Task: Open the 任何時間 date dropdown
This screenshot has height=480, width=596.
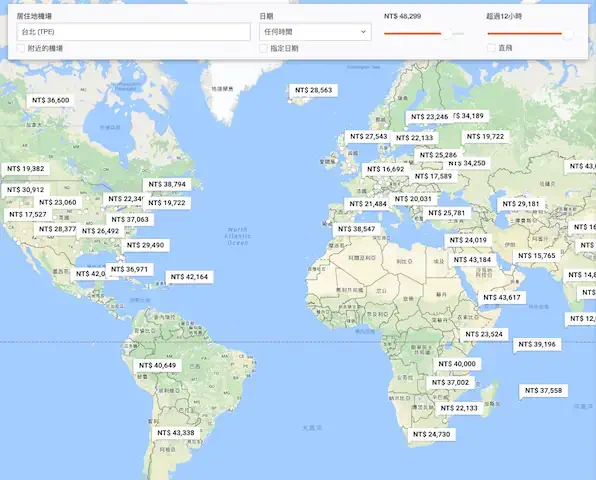Action: 315,32
